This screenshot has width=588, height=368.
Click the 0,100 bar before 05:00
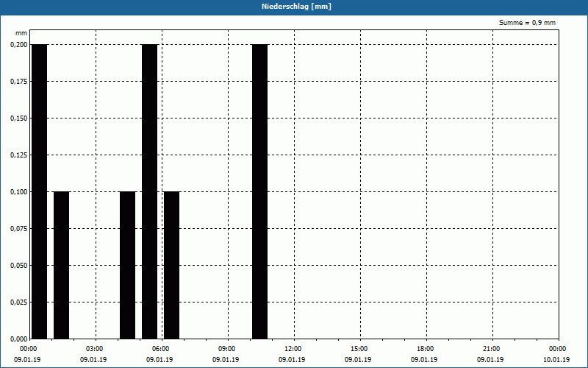click(x=127, y=265)
